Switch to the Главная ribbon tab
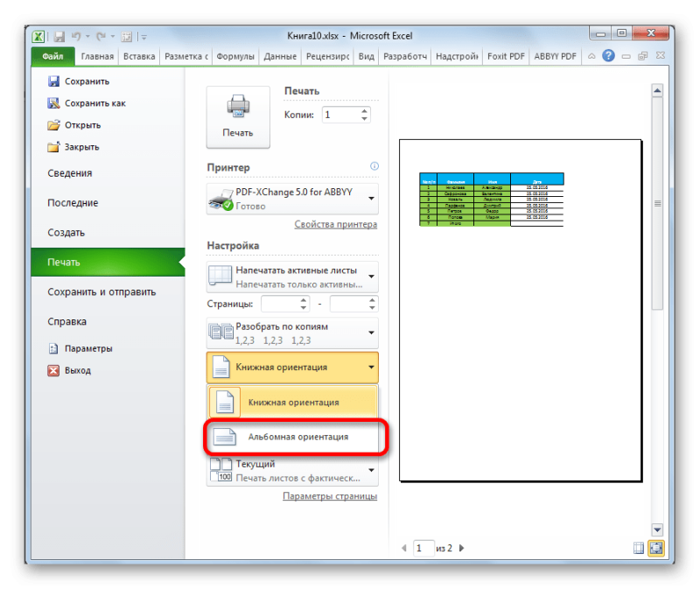The height and width of the screenshot is (589, 700). (97, 56)
